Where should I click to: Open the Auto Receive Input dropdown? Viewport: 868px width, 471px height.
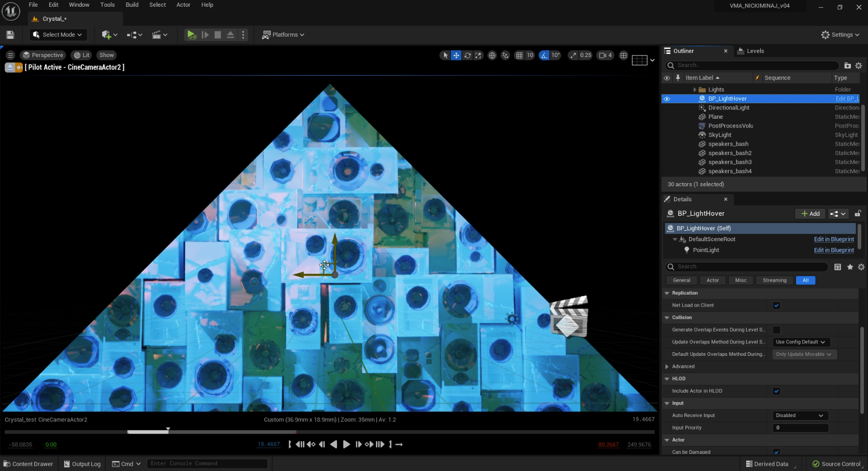(799, 415)
